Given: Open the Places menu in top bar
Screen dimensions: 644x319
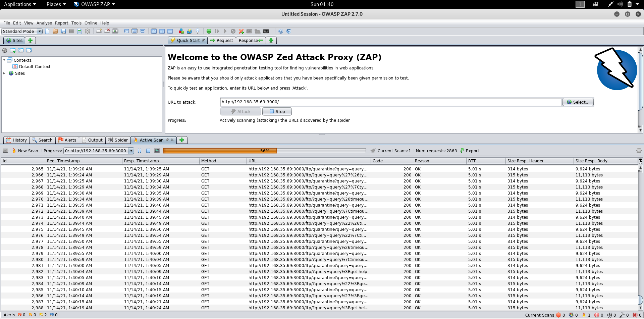Looking at the screenshot, I should [x=56, y=4].
